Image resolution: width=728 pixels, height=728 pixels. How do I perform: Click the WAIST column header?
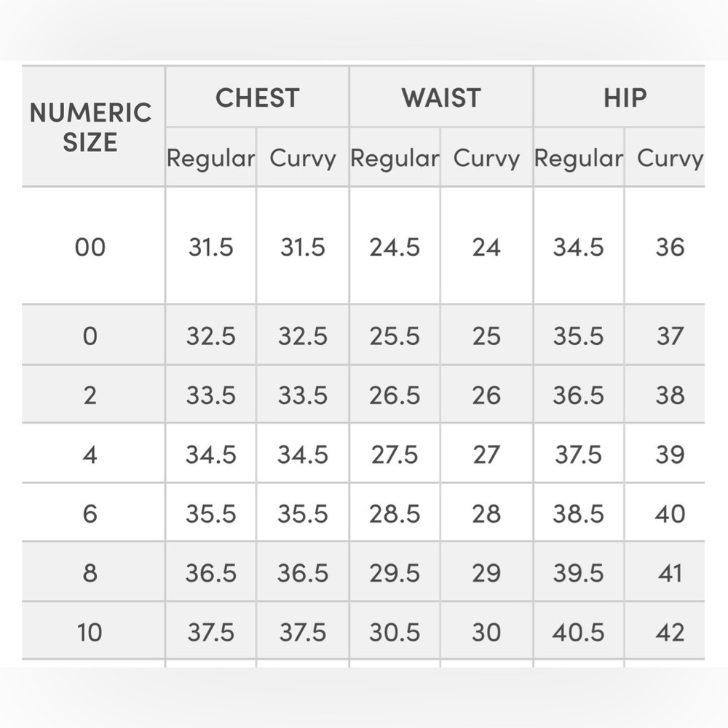[441, 98]
